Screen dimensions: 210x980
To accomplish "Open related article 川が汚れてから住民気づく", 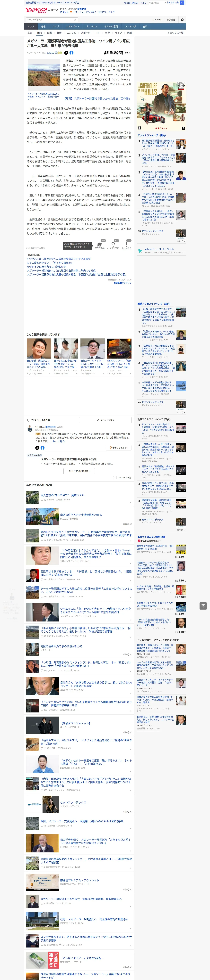I will click(x=59, y=259).
